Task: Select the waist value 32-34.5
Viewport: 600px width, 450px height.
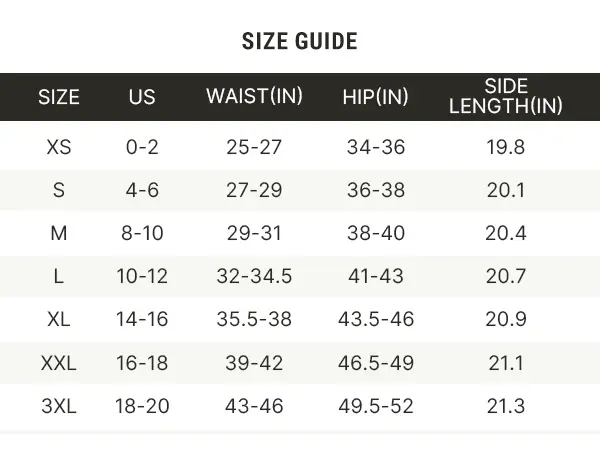Action: (254, 277)
